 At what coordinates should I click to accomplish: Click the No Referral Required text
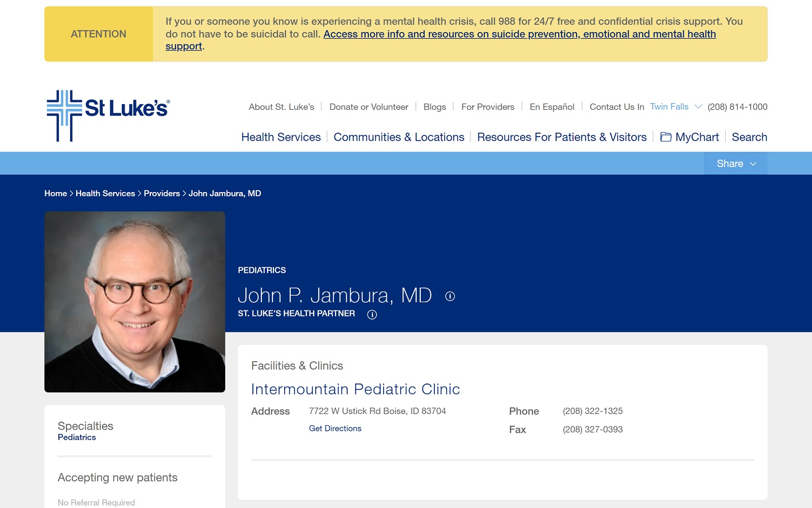[96, 502]
